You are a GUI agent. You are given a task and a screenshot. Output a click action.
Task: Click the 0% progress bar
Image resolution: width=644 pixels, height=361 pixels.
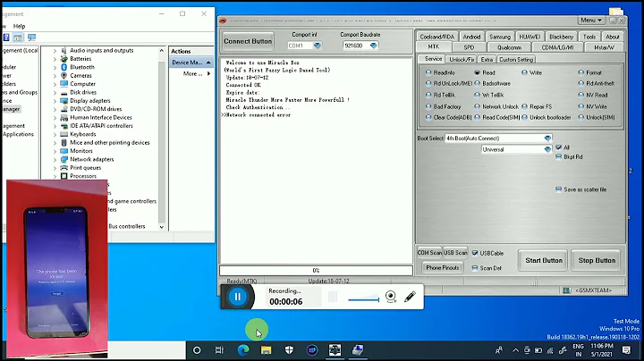click(316, 271)
